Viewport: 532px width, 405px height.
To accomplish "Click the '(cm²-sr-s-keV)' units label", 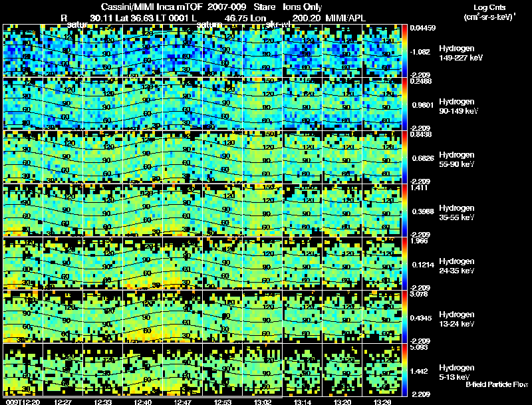I will click(489, 17).
